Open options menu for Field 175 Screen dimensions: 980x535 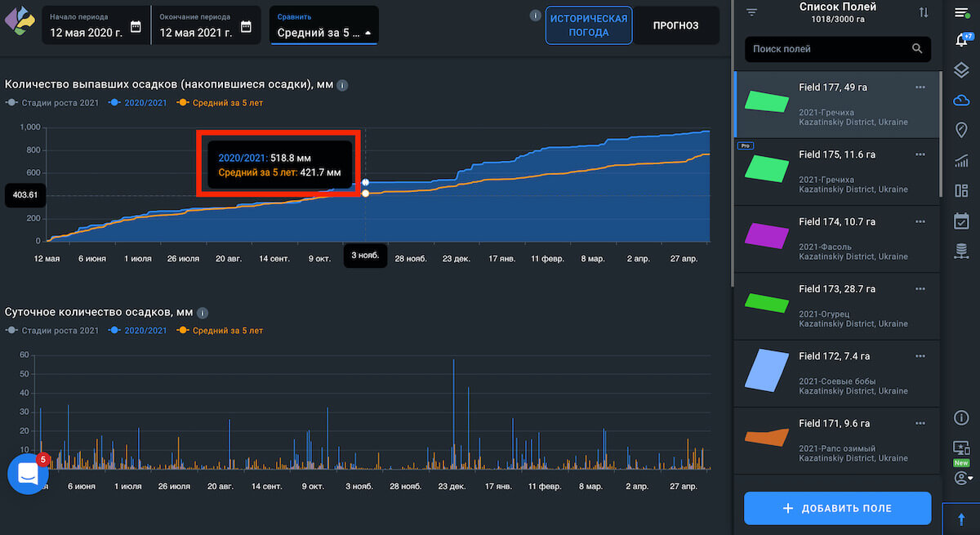tap(920, 154)
